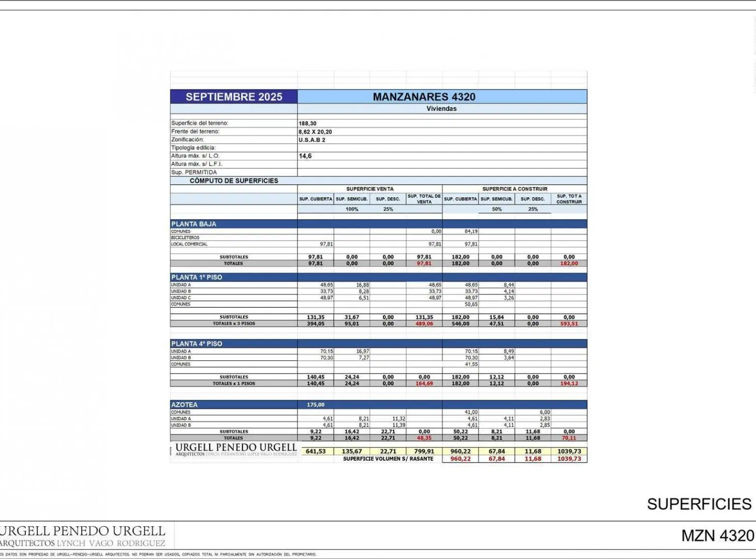Select the 'MZN 4320' sheet code

[718, 536]
